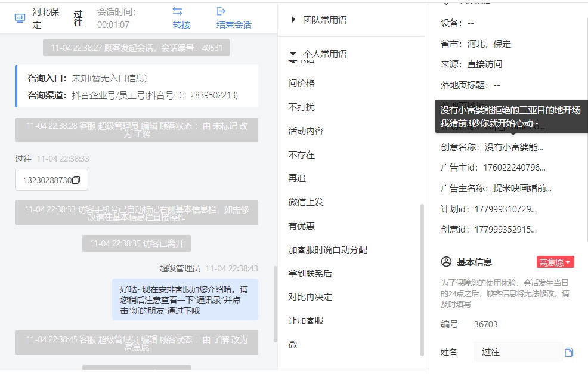Click the 好哒~现在安排客服 reply message bubble
This screenshot has height=374, width=588.
tap(185, 299)
